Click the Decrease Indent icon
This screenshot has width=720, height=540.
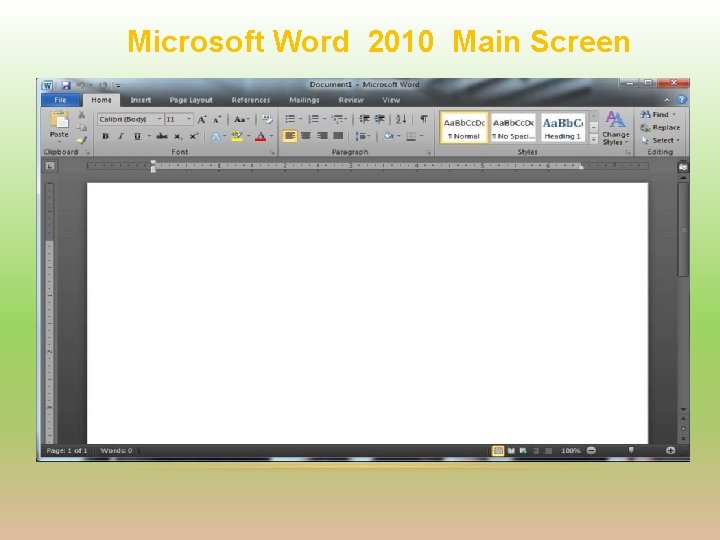point(364,119)
